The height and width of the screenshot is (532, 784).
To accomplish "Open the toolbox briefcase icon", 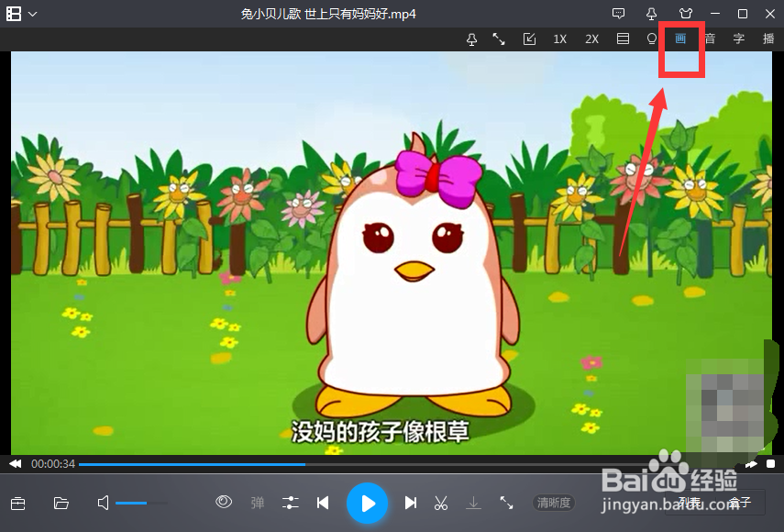I will [x=18, y=503].
